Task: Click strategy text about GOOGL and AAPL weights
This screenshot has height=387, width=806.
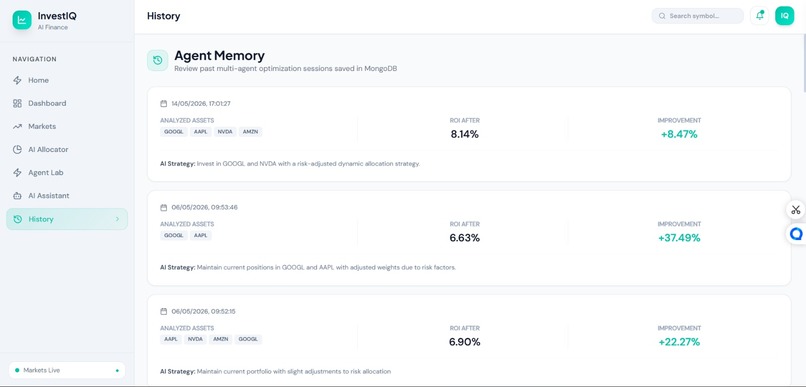Action: (326, 267)
